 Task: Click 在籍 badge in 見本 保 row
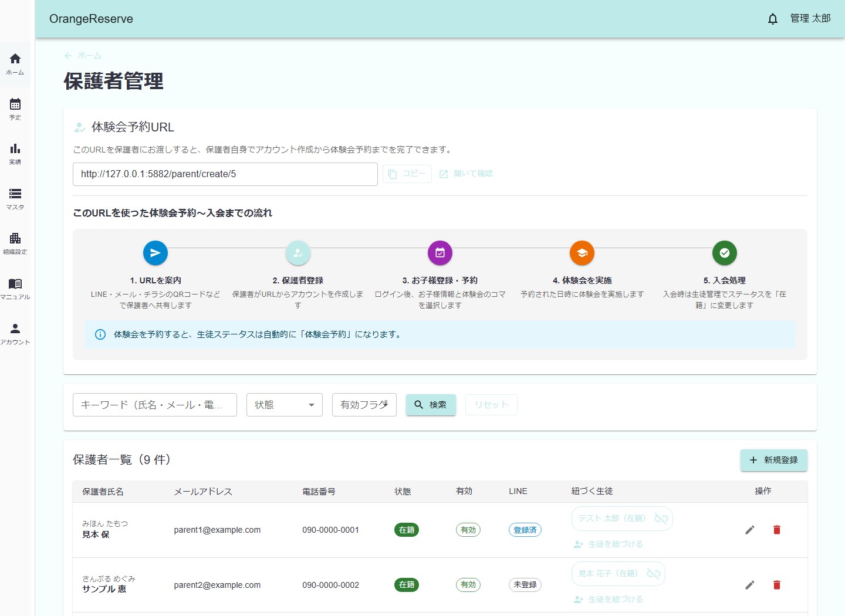[x=407, y=530]
